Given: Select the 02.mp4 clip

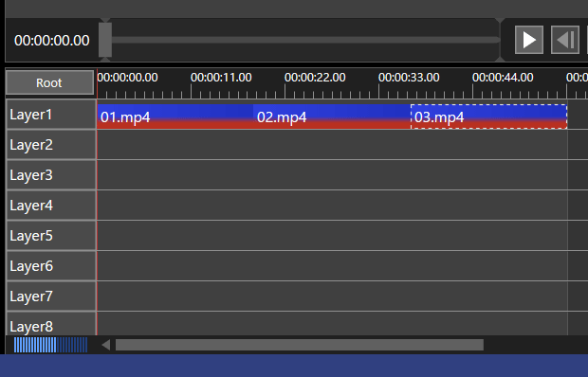Looking at the screenshot, I should click(x=332, y=117).
